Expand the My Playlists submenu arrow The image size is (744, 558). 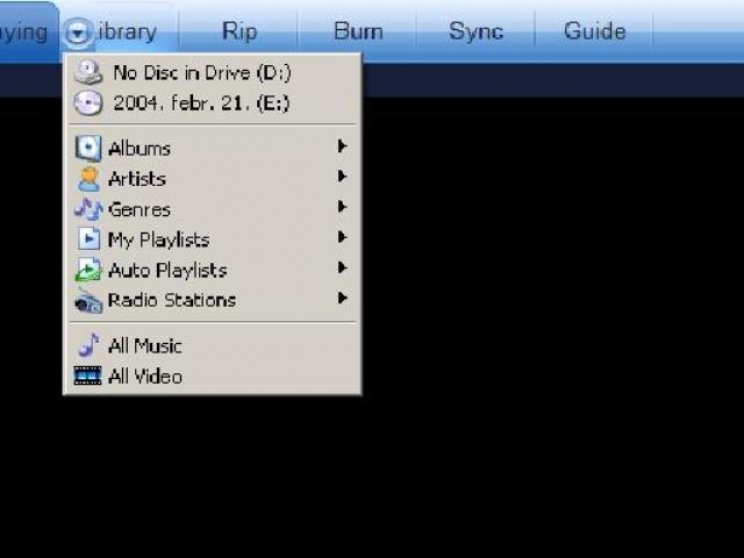pos(342,237)
